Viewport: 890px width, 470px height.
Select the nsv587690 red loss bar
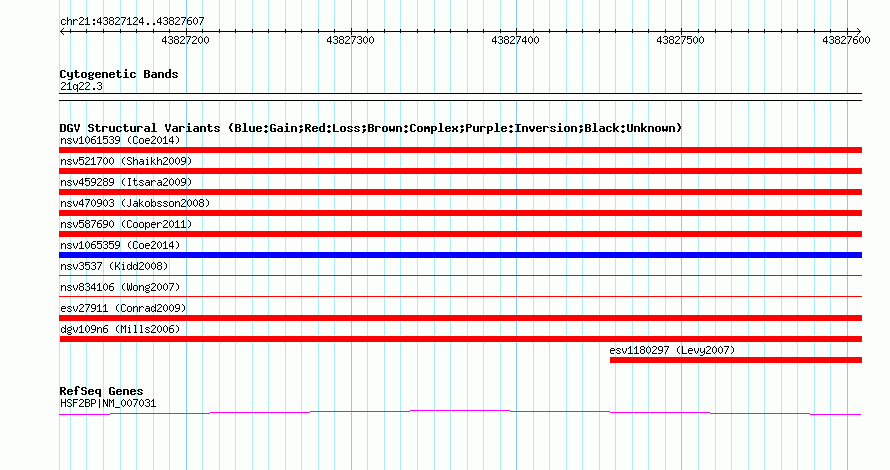[x=460, y=234]
